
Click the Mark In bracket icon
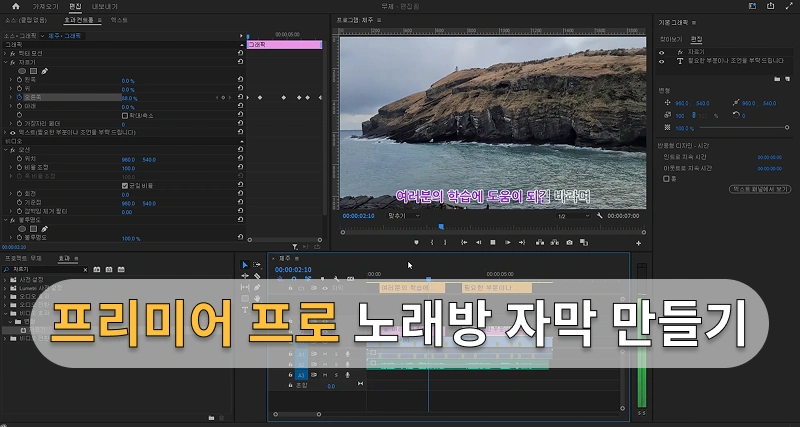point(432,242)
